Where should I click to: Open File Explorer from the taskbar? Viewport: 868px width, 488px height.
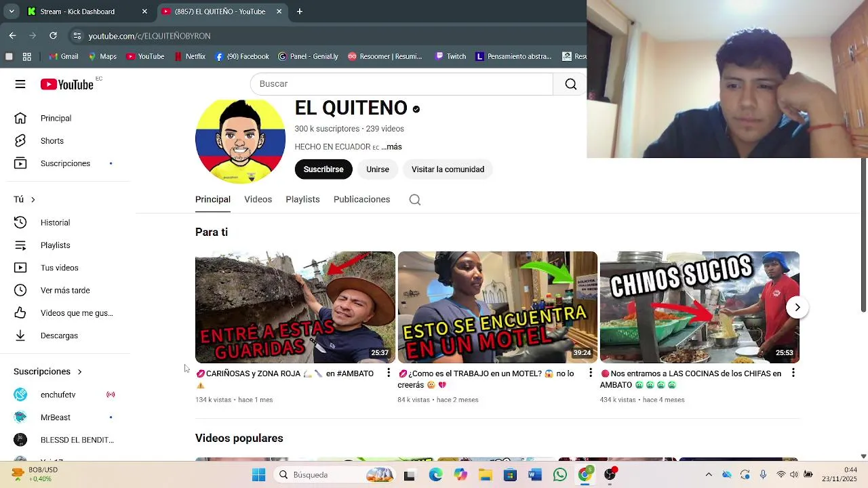click(486, 474)
